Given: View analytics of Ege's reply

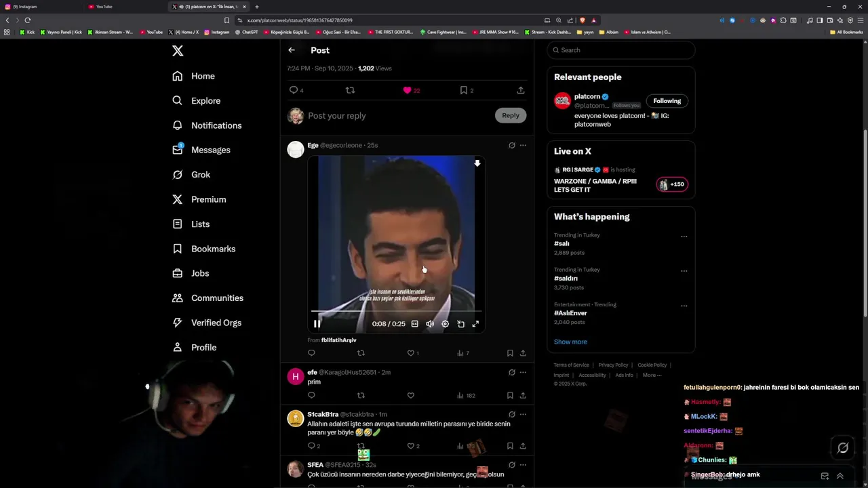Looking at the screenshot, I should pos(462,353).
